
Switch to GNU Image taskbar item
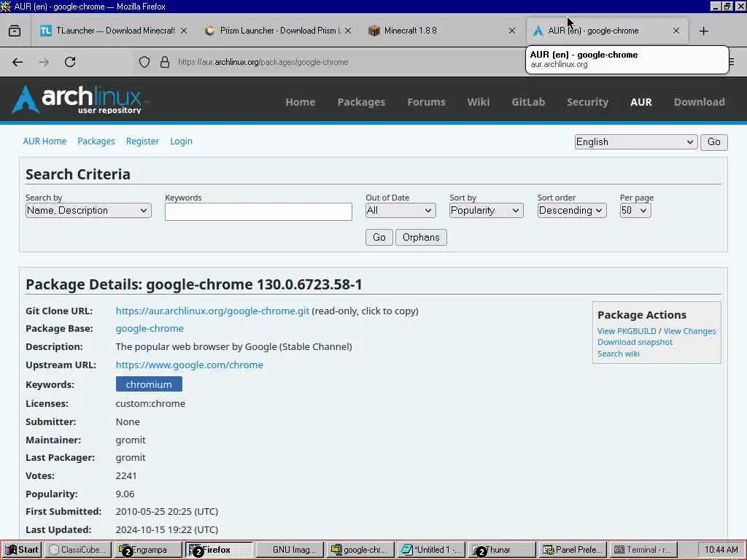point(289,550)
